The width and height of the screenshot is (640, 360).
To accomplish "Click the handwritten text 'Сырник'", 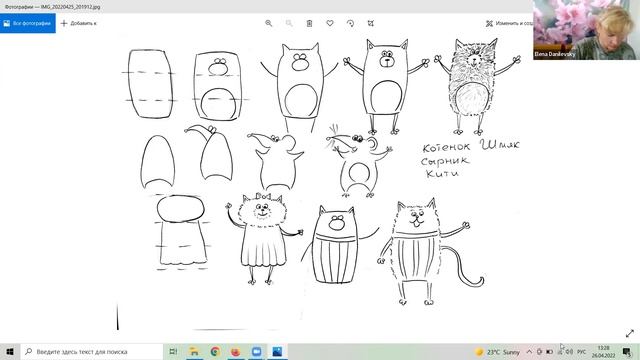I will pos(445,161).
